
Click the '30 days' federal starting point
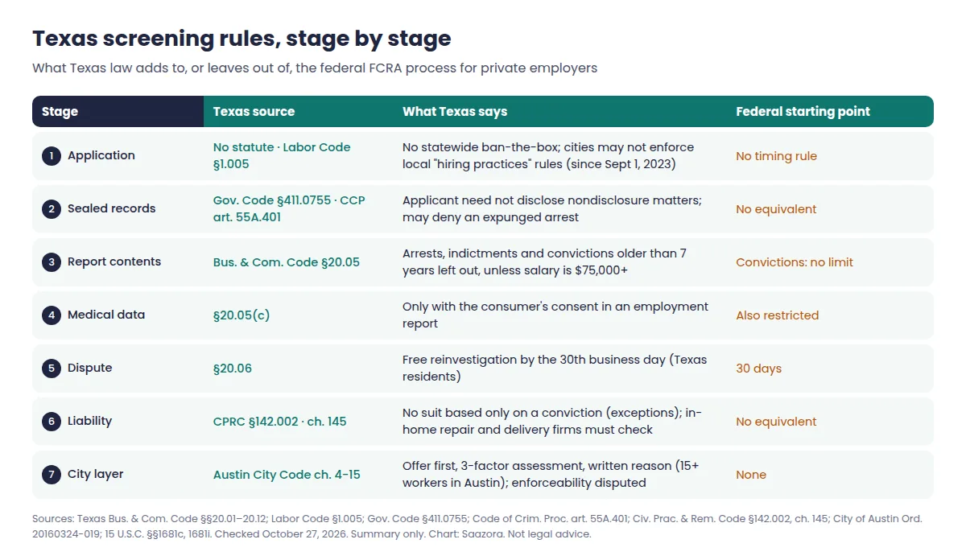[x=758, y=369]
